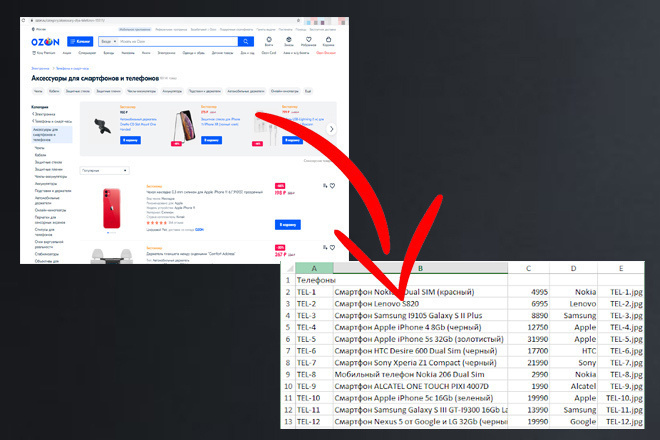Screen dimensions: 660x440
Task: Go back to Электроника in sidebar
Action: 45,114
